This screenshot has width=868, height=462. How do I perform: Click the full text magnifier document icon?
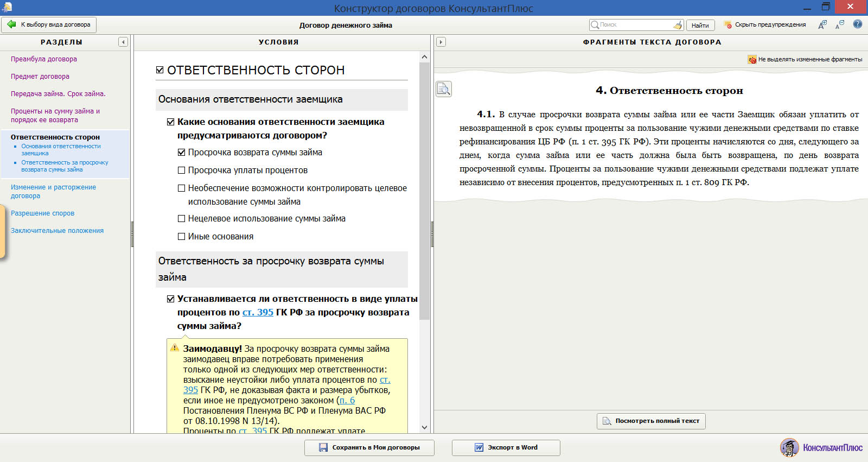coord(607,421)
